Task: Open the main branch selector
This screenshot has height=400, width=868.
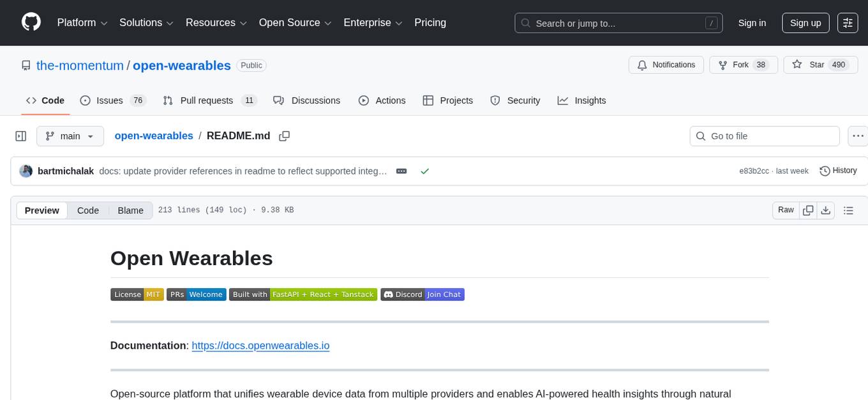Action: tap(70, 135)
